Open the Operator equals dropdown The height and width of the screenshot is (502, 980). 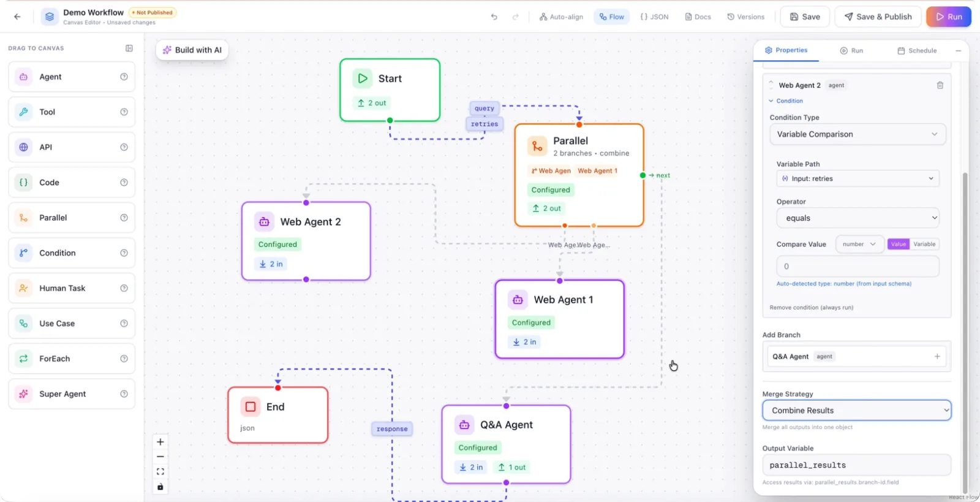click(x=858, y=218)
